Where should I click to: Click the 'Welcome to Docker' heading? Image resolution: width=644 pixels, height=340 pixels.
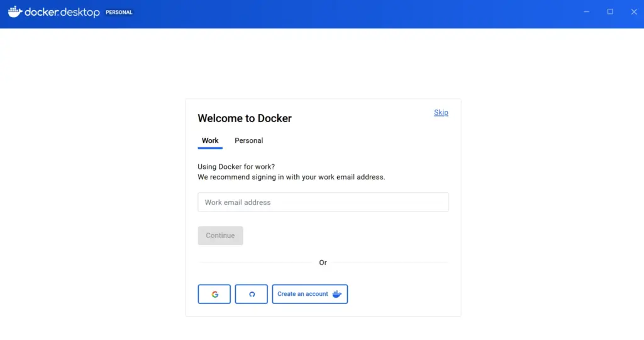coord(245,118)
